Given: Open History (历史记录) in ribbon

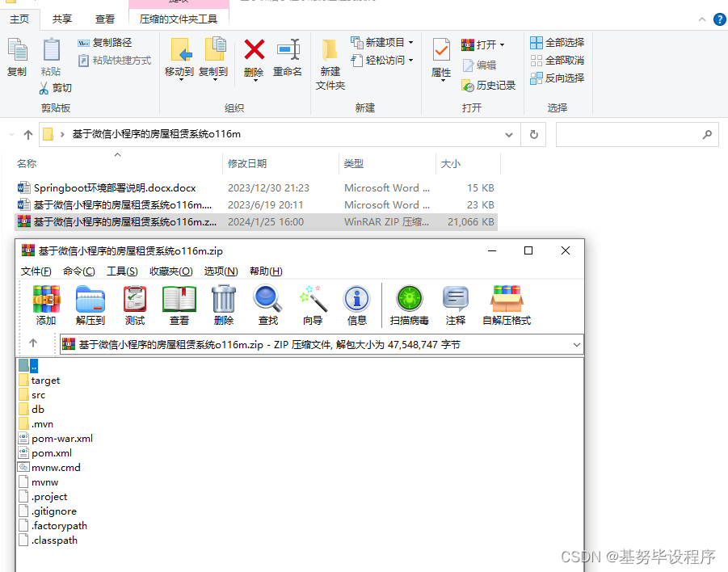Looking at the screenshot, I should click(488, 86).
